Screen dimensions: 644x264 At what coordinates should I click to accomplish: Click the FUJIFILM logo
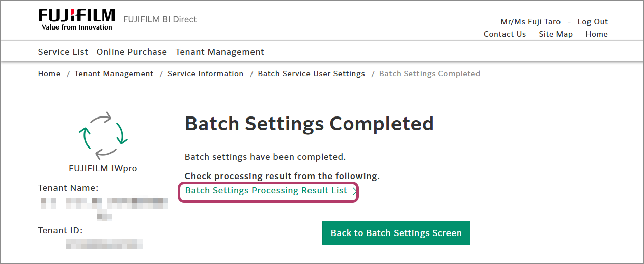pos(76,19)
